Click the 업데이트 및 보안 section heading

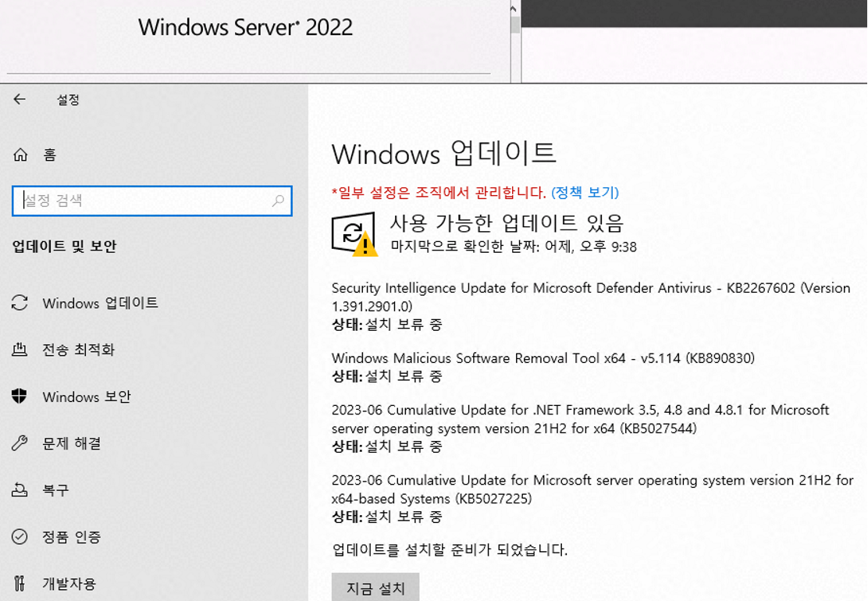coord(64,247)
